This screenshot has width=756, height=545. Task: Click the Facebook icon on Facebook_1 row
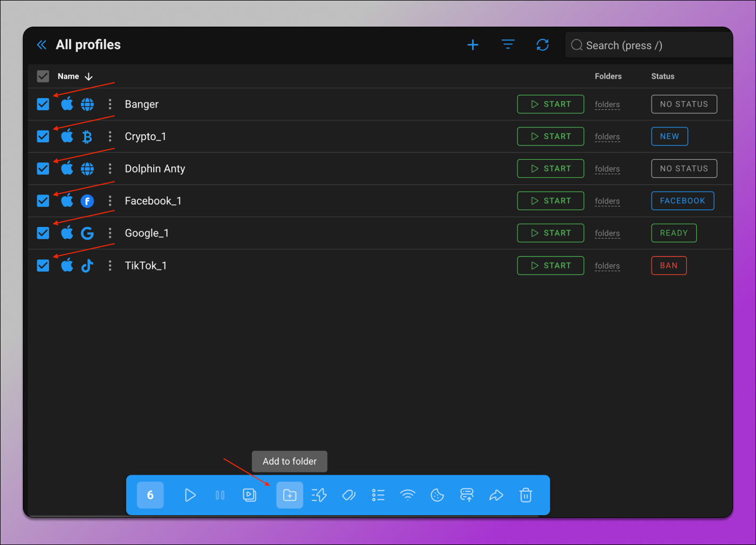coord(87,201)
